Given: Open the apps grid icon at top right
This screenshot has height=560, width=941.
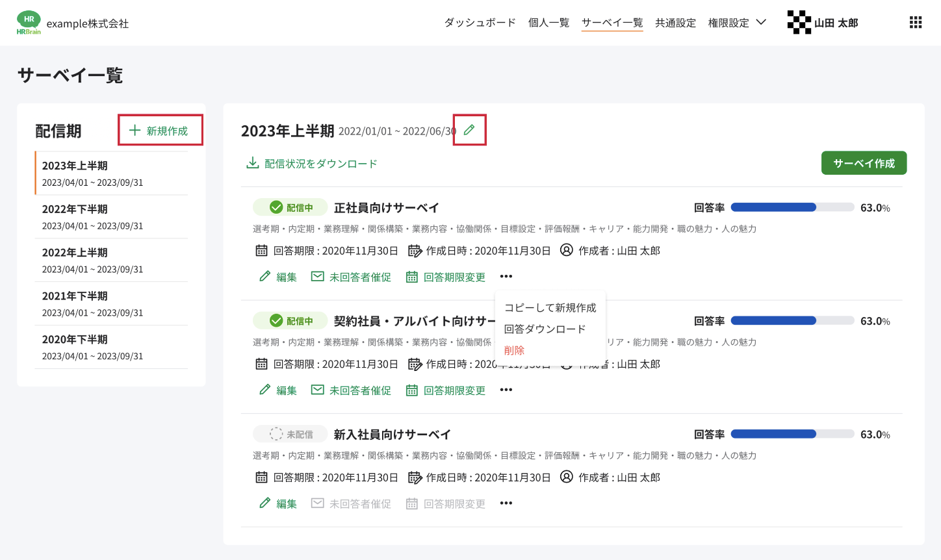Looking at the screenshot, I should coord(915,22).
